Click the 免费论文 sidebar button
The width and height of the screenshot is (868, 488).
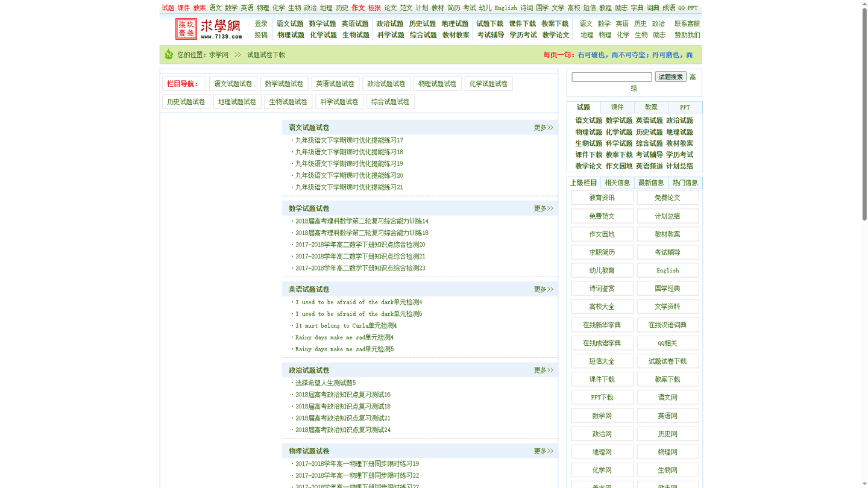(x=668, y=198)
